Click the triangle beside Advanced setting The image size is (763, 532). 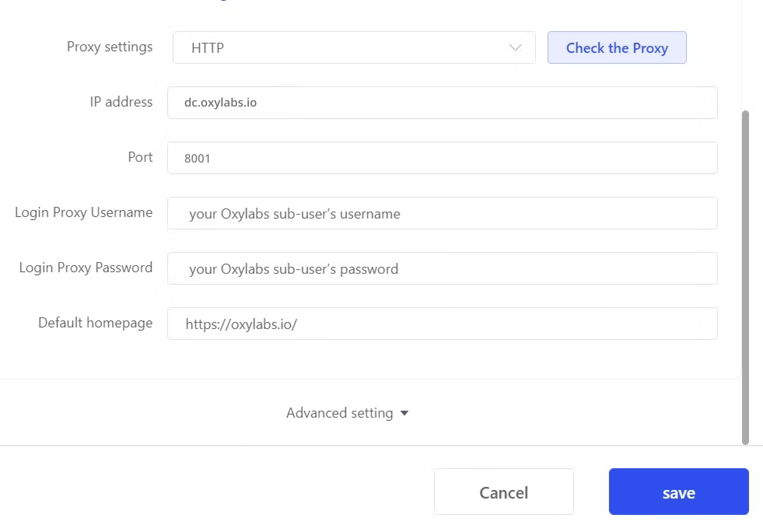(x=404, y=413)
